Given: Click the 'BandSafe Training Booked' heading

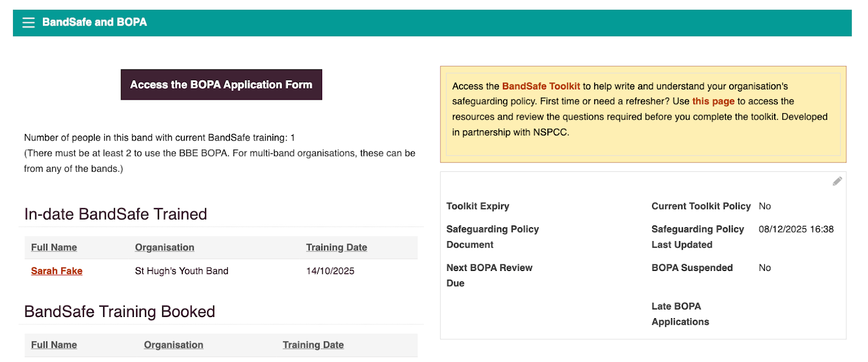Looking at the screenshot, I should pyautogui.click(x=119, y=312).
